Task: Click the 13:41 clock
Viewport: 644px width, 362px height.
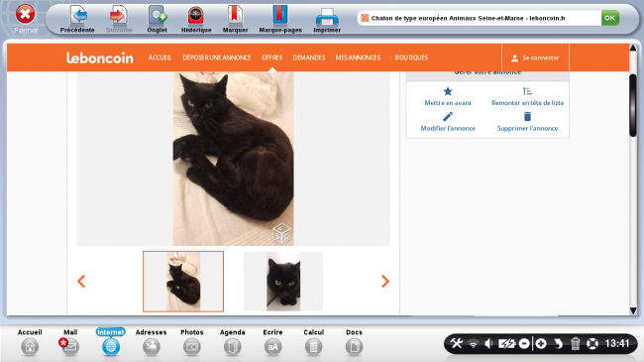Action: point(617,343)
